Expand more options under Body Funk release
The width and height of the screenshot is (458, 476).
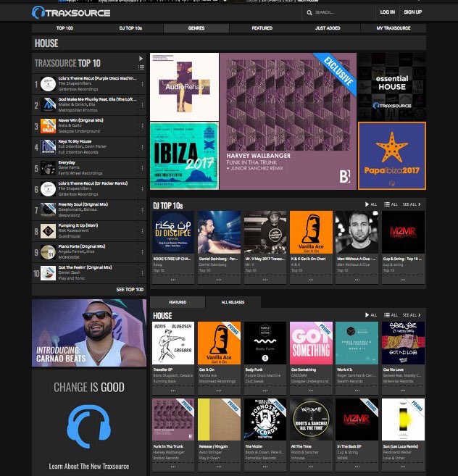pos(265,391)
